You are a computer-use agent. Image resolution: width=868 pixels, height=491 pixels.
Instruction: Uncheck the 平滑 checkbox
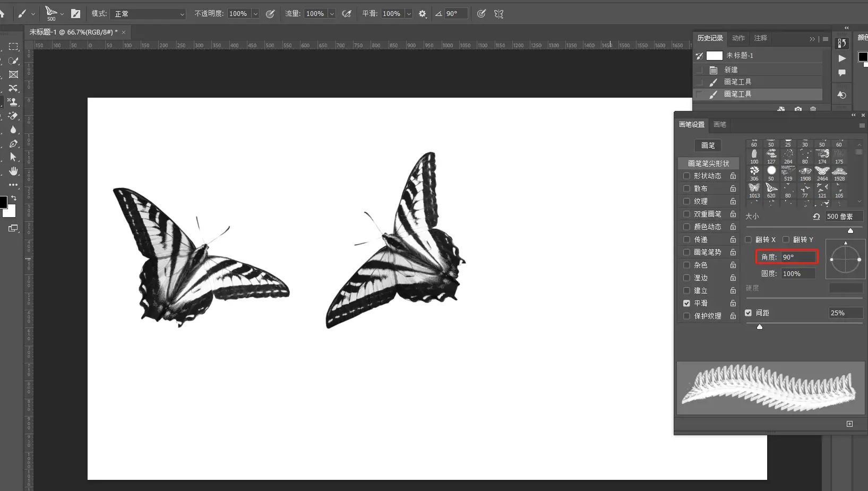point(686,303)
